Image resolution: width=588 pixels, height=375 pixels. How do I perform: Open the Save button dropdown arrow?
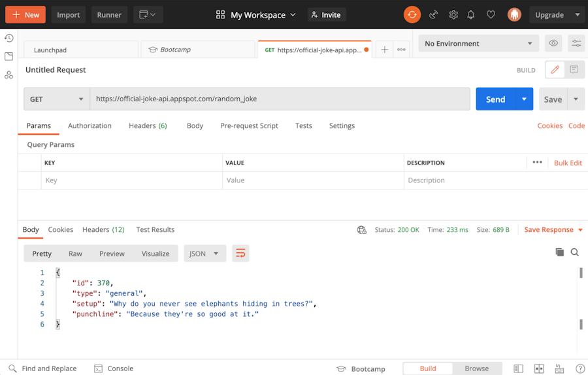tap(576, 99)
